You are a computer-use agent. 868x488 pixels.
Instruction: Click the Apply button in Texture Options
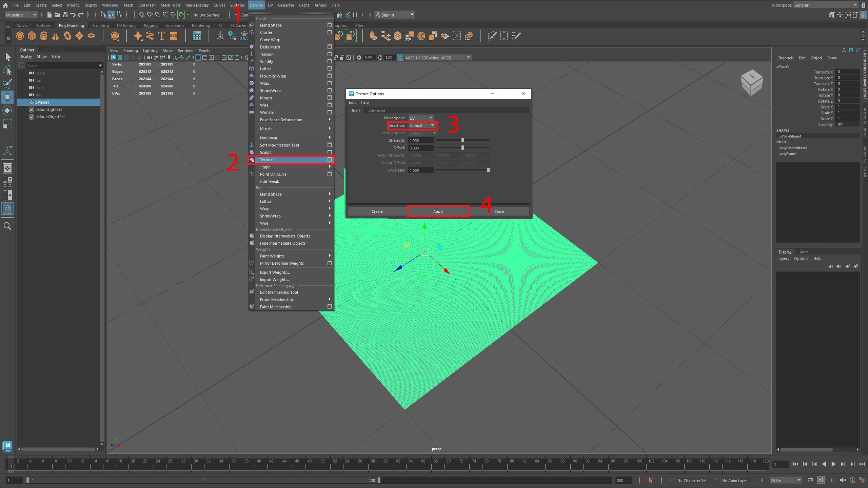click(438, 211)
